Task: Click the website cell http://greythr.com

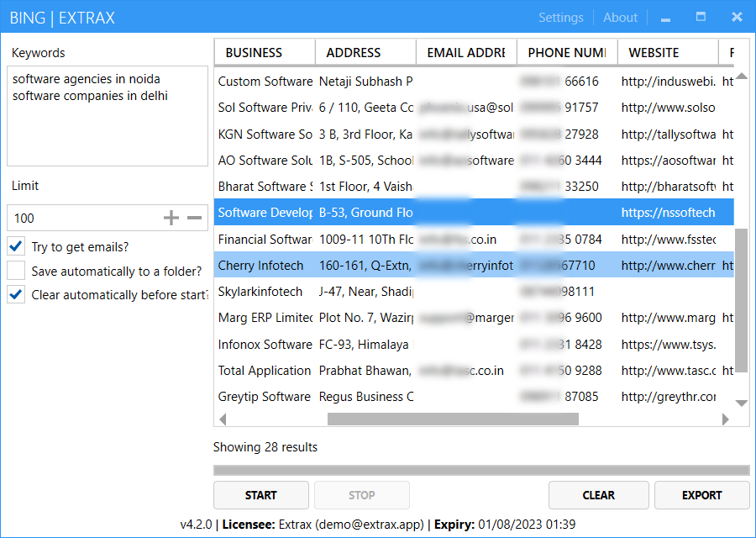Action: [x=669, y=396]
